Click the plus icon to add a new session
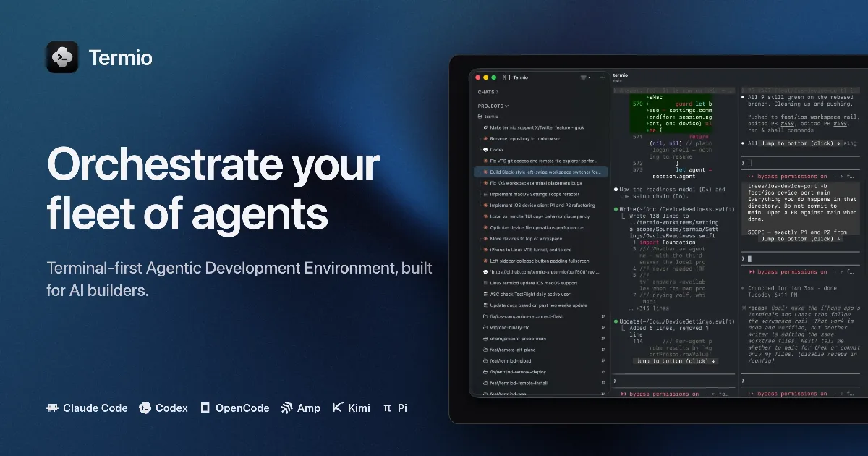 coord(603,77)
